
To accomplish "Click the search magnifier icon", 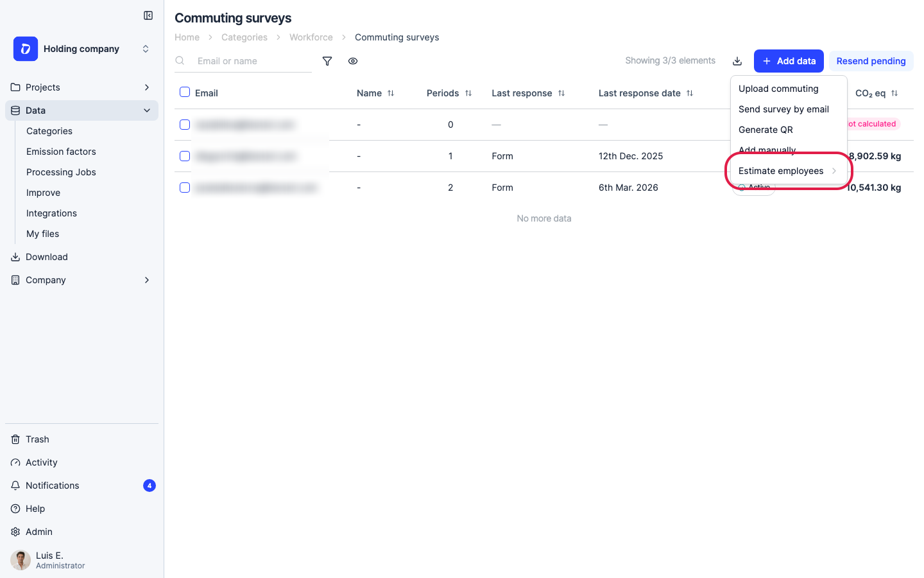I will coord(180,61).
